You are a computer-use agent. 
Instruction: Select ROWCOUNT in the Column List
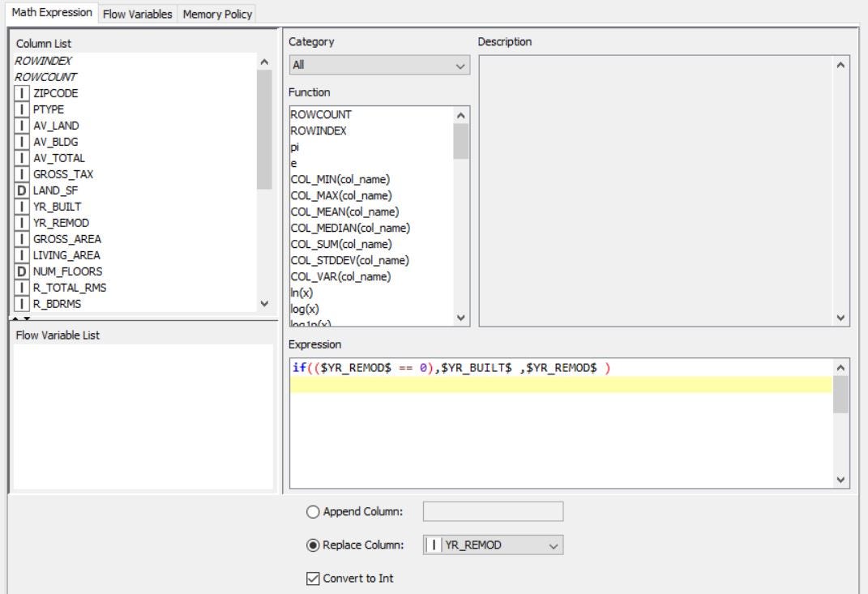tap(45, 76)
